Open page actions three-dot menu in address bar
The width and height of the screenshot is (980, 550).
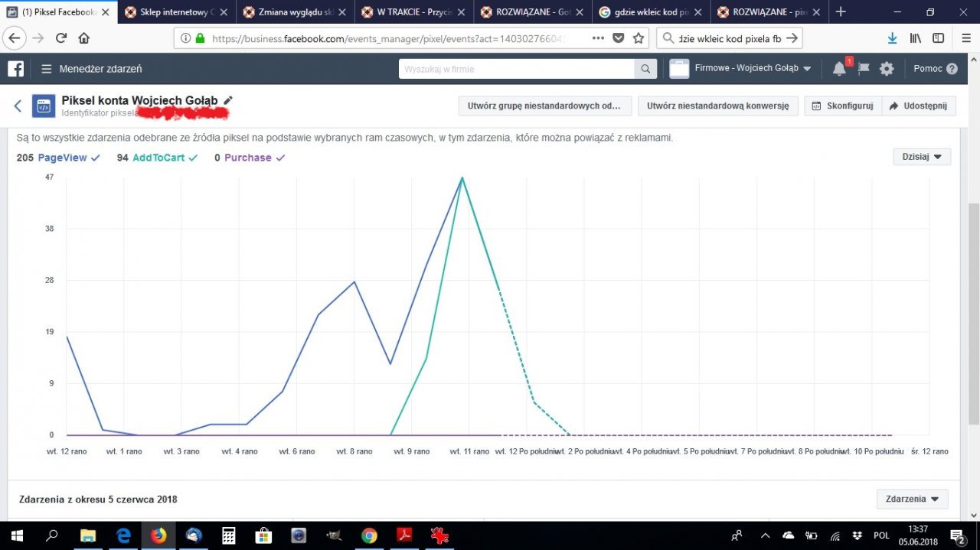pos(599,38)
